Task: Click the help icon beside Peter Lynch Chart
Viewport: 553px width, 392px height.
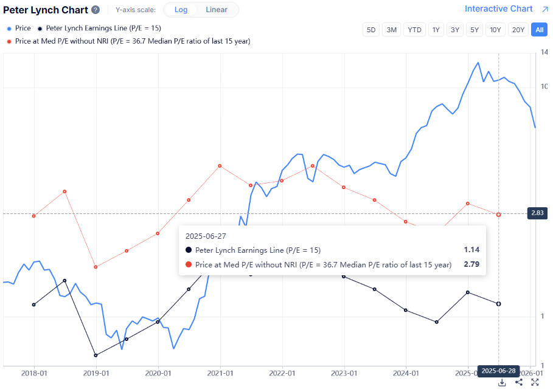Action: pyautogui.click(x=96, y=10)
